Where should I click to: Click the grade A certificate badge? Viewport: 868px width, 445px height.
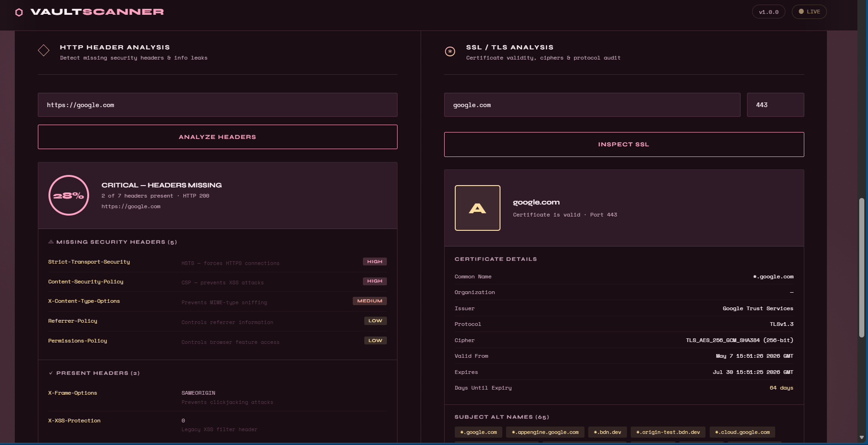[x=477, y=208]
